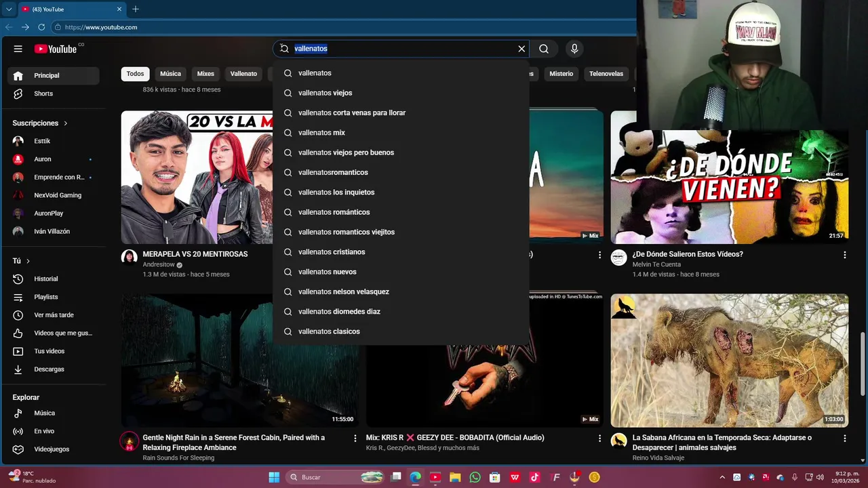
Task: Go to the YouTube logo home
Action: (56, 49)
